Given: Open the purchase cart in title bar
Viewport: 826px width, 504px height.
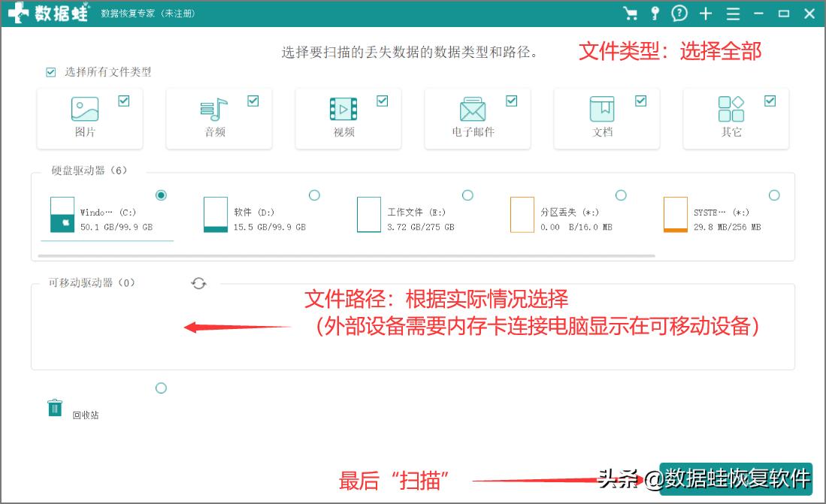Looking at the screenshot, I should [x=631, y=14].
